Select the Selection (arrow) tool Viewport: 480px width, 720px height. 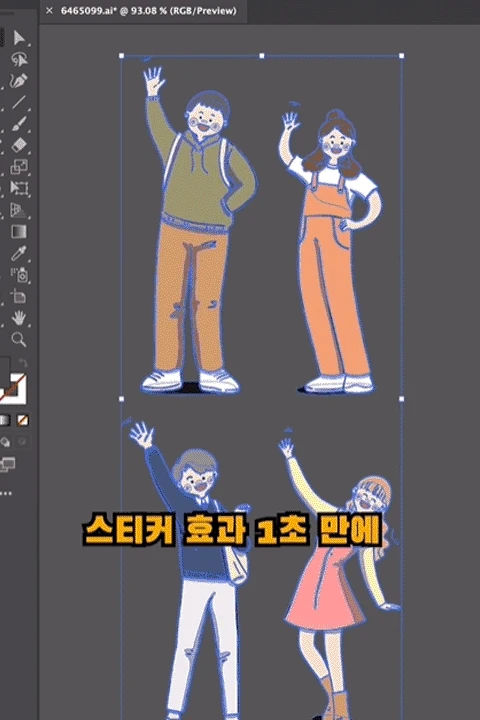coord(19,38)
